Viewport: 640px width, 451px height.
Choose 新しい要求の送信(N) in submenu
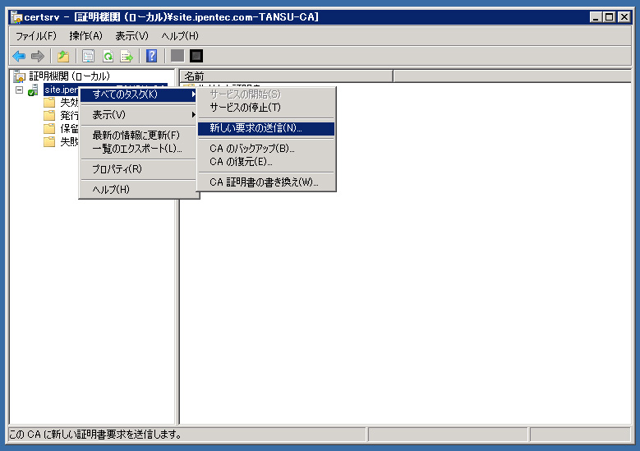266,128
